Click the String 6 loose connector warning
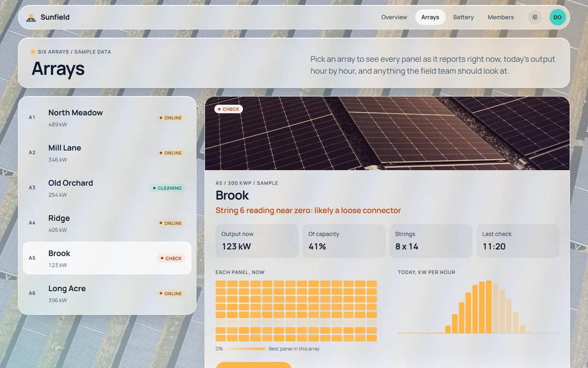Viewport: 588px width, 368px height. [308, 211]
